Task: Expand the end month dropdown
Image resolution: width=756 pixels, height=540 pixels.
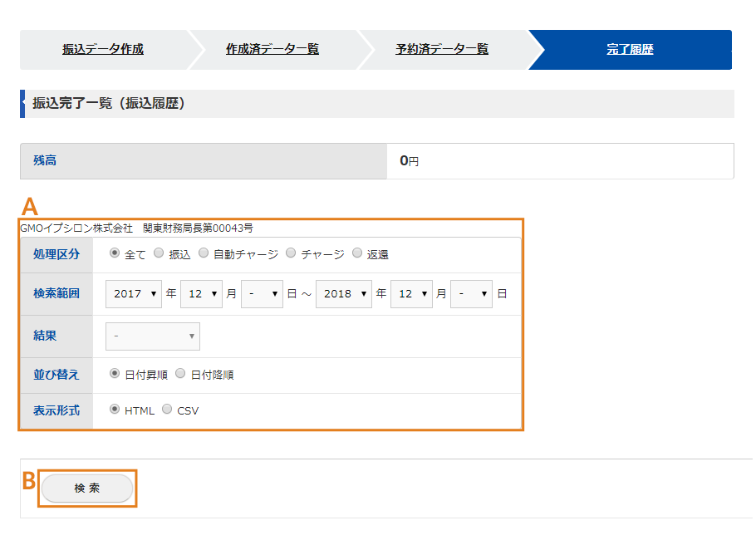Action: click(411, 294)
